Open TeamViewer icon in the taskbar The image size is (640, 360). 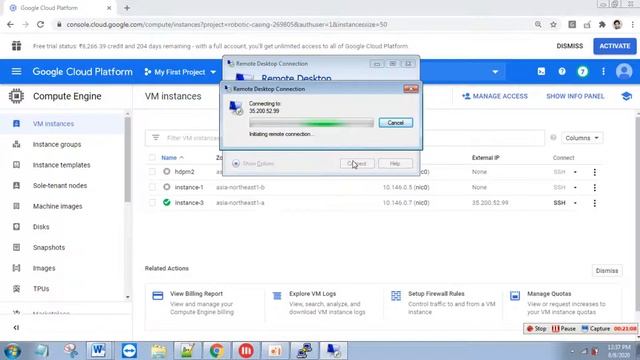tap(129, 351)
